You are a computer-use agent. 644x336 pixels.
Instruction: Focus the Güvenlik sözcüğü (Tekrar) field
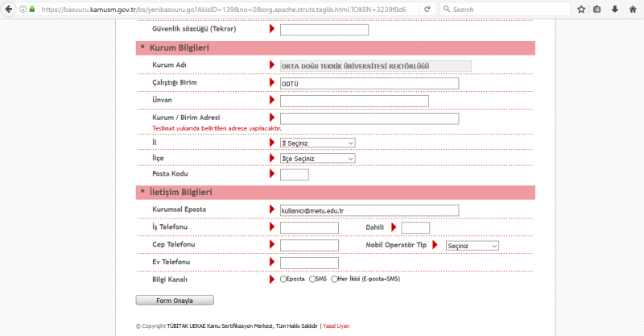324,30
